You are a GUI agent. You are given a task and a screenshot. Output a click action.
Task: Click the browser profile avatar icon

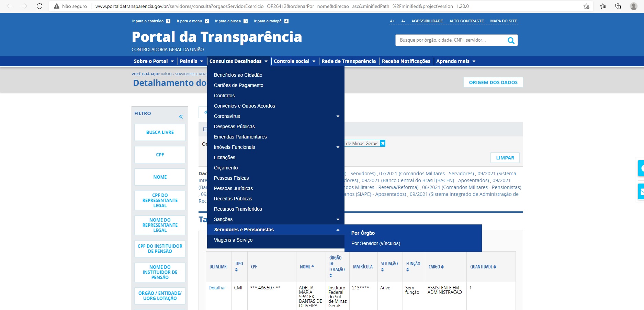tap(633, 6)
